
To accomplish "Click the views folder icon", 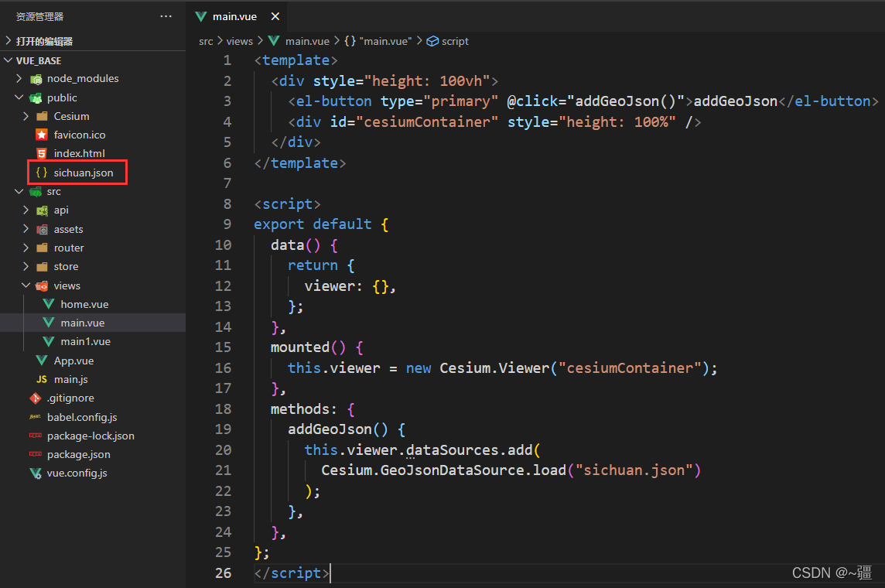I will point(43,285).
